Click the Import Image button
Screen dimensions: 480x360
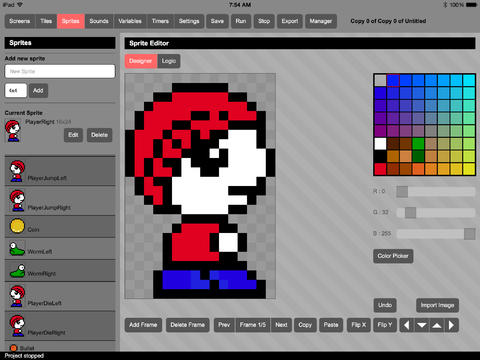pos(437,305)
